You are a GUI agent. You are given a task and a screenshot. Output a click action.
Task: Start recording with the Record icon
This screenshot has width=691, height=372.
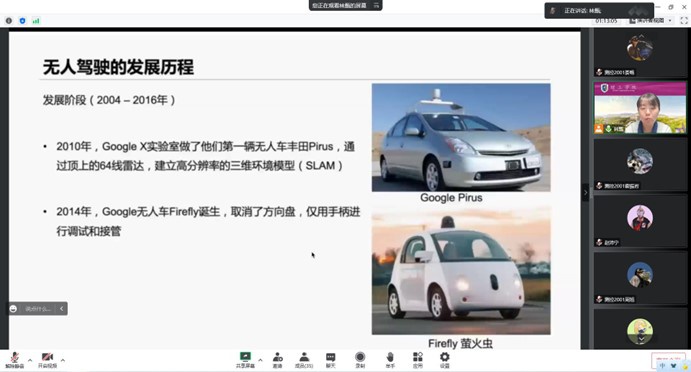[x=360, y=360]
